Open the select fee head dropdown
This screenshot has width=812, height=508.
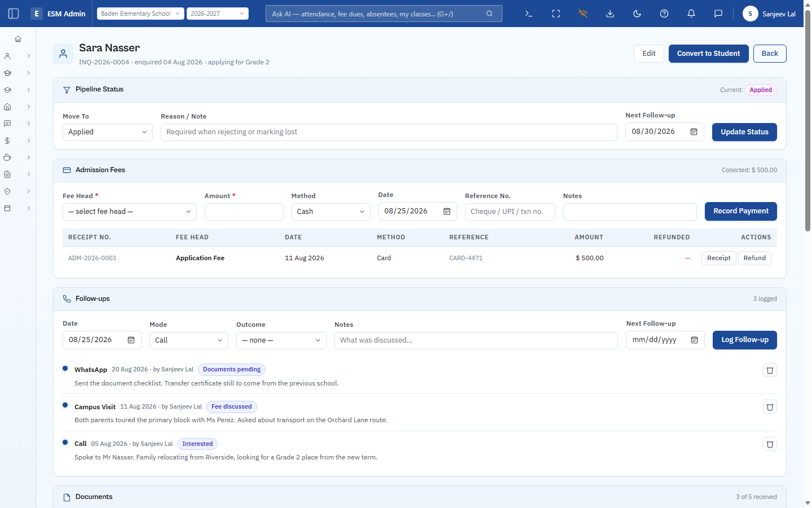coord(130,212)
